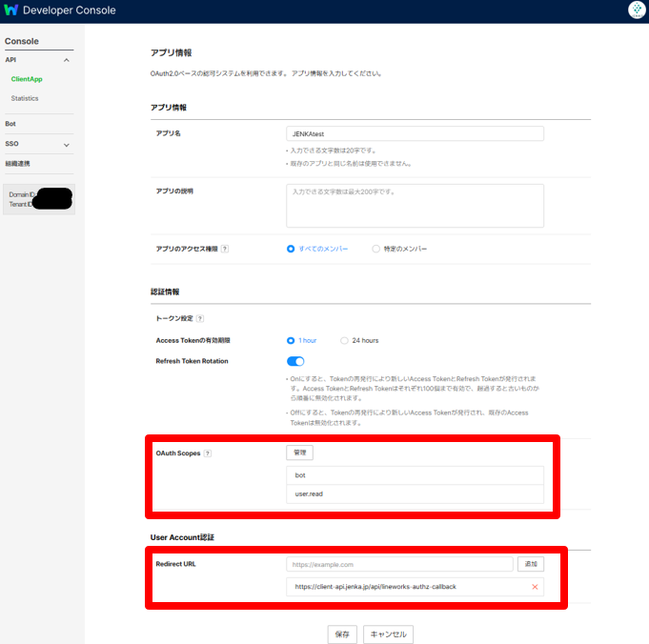Remove the jenka.jp redirect URL entry
The image size is (649, 644).
[x=535, y=587]
